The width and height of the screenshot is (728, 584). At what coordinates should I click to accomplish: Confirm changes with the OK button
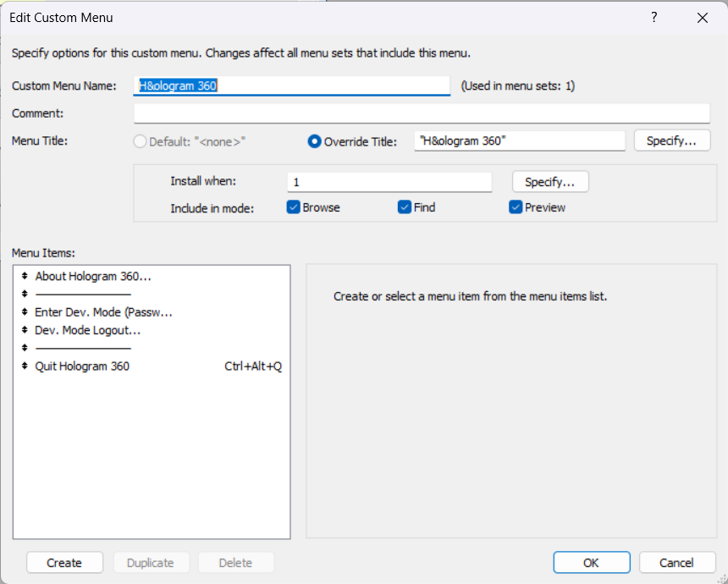coord(591,562)
